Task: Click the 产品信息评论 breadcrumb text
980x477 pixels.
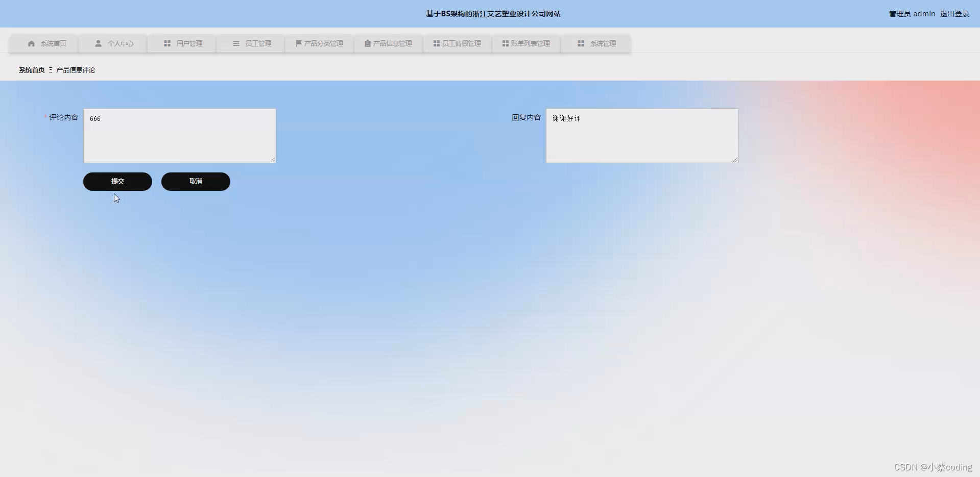Action: [76, 70]
